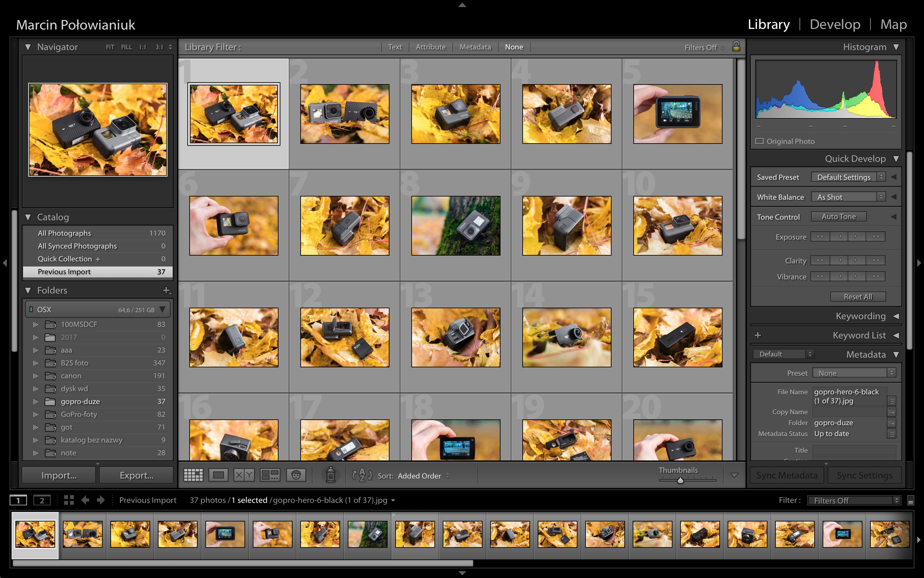
Task: Increase Clarity single right arrow
Action: [x=857, y=260]
